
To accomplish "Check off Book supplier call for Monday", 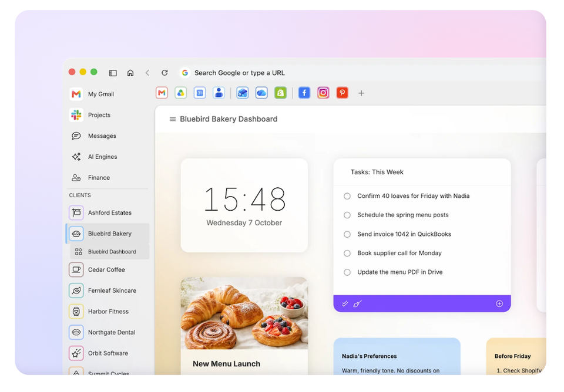I will pos(347,254).
